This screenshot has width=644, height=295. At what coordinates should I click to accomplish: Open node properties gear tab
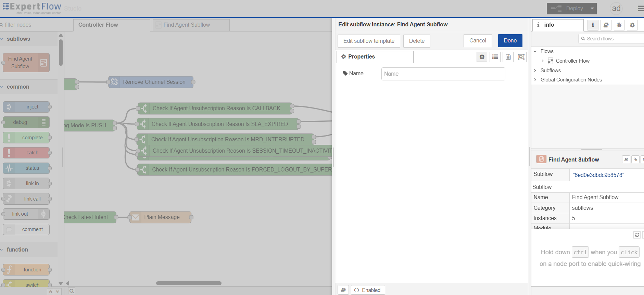coord(482,57)
